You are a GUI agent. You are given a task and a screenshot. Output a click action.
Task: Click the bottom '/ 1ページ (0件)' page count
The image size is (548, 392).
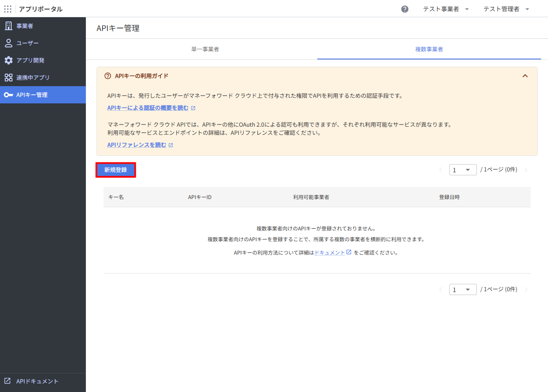coord(499,289)
